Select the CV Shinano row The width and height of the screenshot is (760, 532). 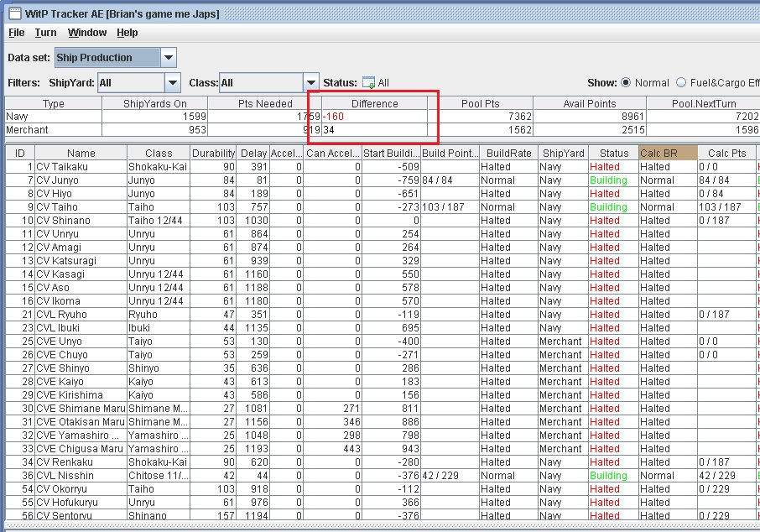[x=383, y=221]
